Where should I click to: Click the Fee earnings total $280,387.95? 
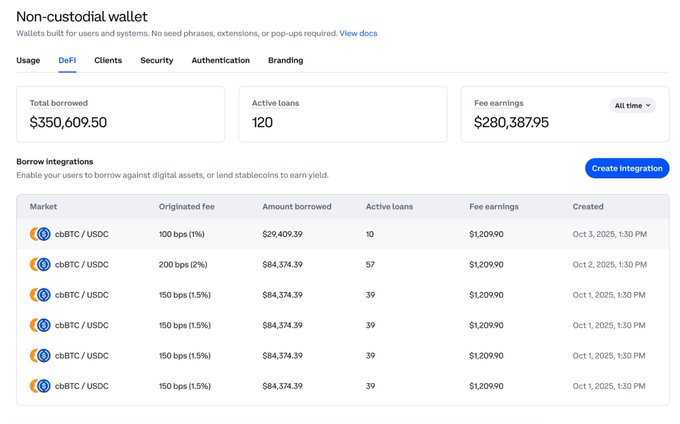coord(511,122)
